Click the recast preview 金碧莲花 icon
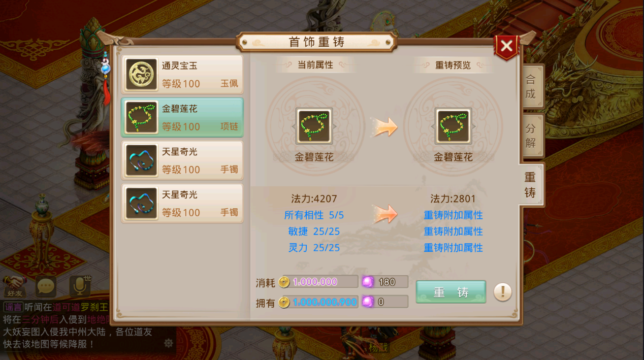Viewport: 644px width, 360px height. pos(453,126)
